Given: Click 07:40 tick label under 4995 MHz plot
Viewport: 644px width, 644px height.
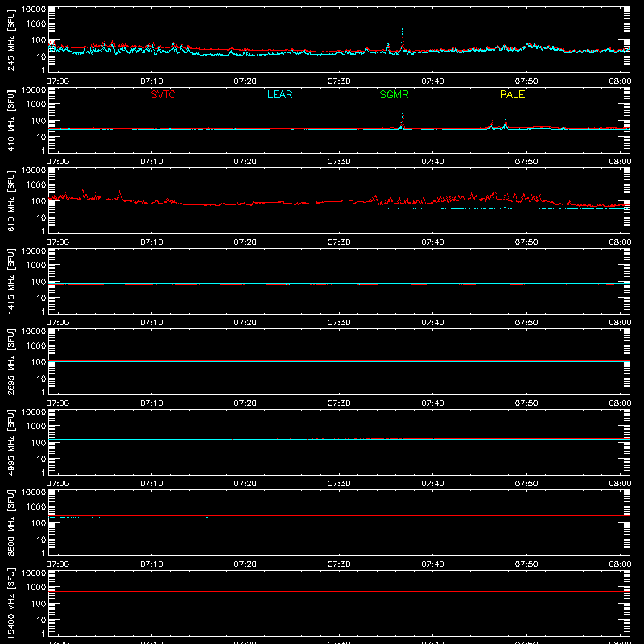Looking at the screenshot, I should coord(432,484).
